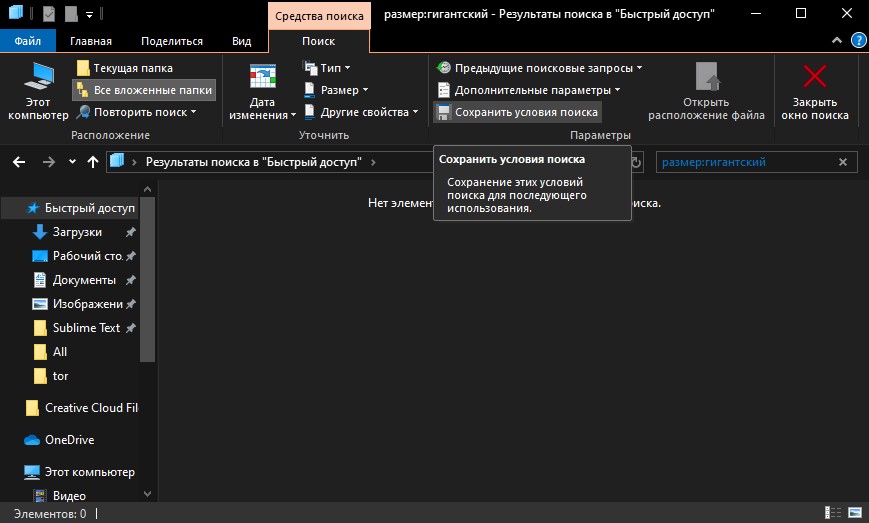Open the help question mark icon

858,41
